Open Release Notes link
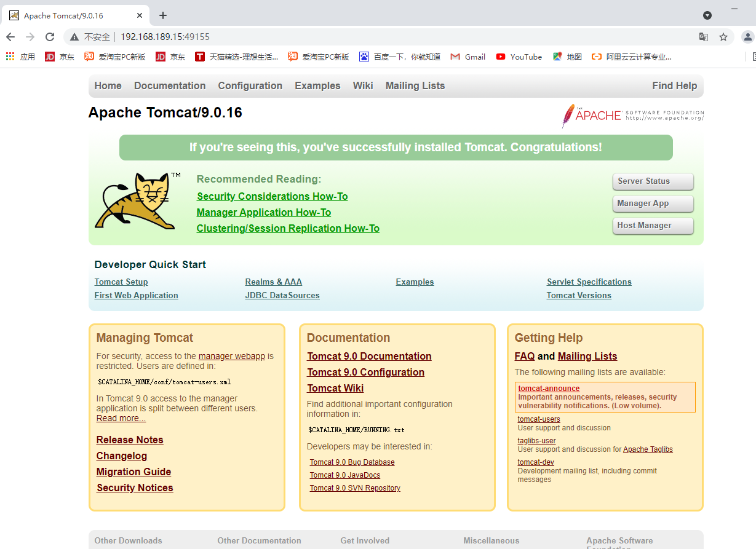Viewport: 756px width, 549px height. [130, 440]
